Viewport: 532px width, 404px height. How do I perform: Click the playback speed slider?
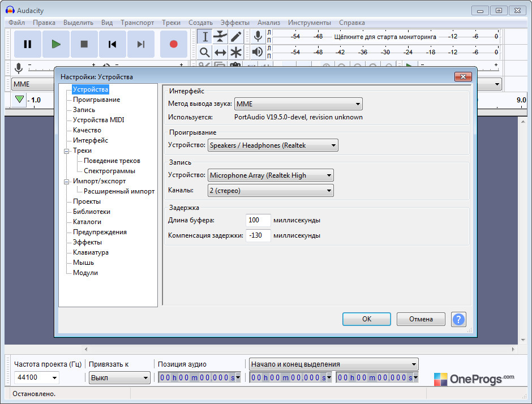tap(459, 67)
